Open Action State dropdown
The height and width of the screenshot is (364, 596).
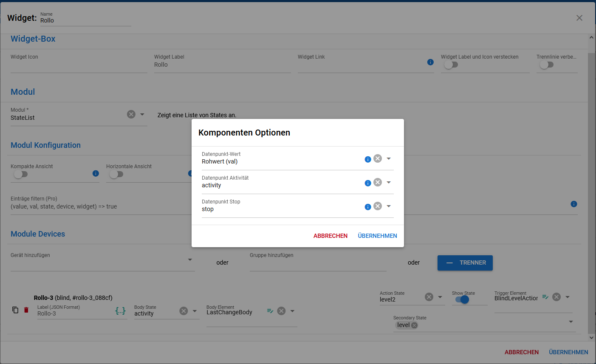[440, 297]
